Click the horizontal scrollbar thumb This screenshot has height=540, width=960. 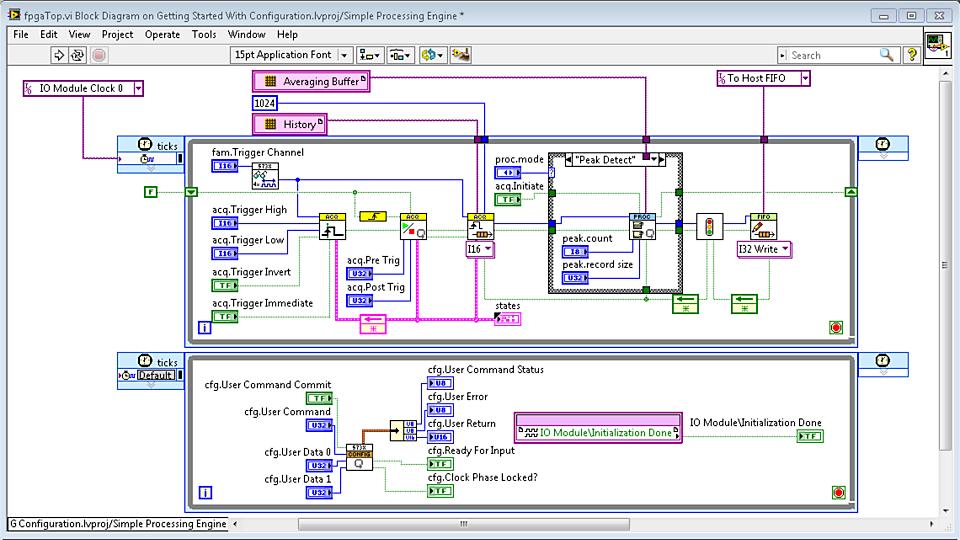click(463, 524)
